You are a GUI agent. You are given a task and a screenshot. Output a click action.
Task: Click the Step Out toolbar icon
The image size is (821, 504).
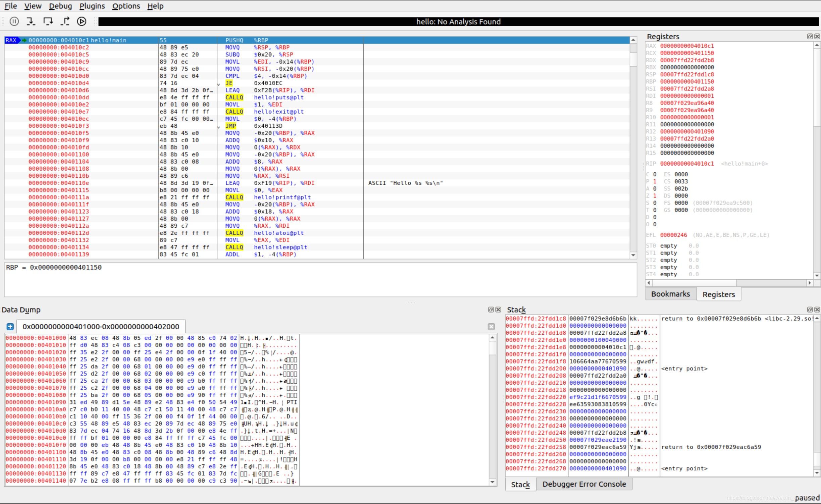point(65,21)
